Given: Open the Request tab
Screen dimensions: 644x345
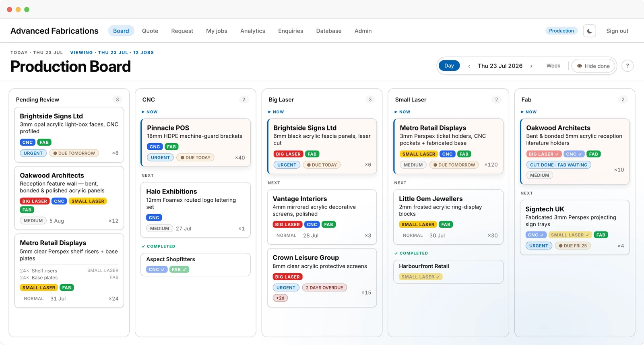Looking at the screenshot, I should coord(182,31).
